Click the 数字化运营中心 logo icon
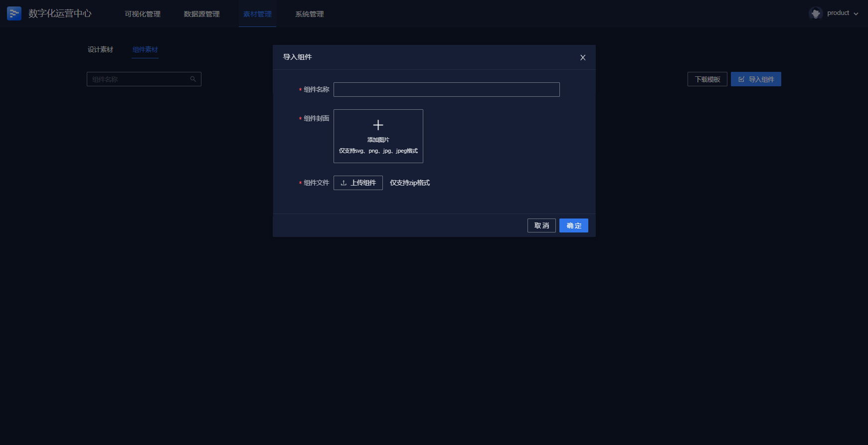The width and height of the screenshot is (868, 445). point(14,13)
